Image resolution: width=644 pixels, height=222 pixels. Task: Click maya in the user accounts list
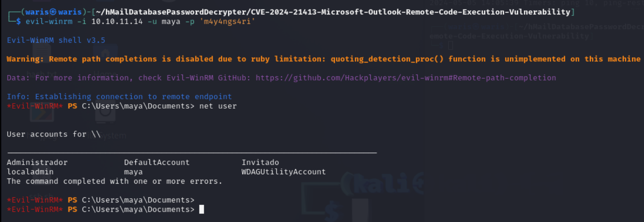point(133,172)
